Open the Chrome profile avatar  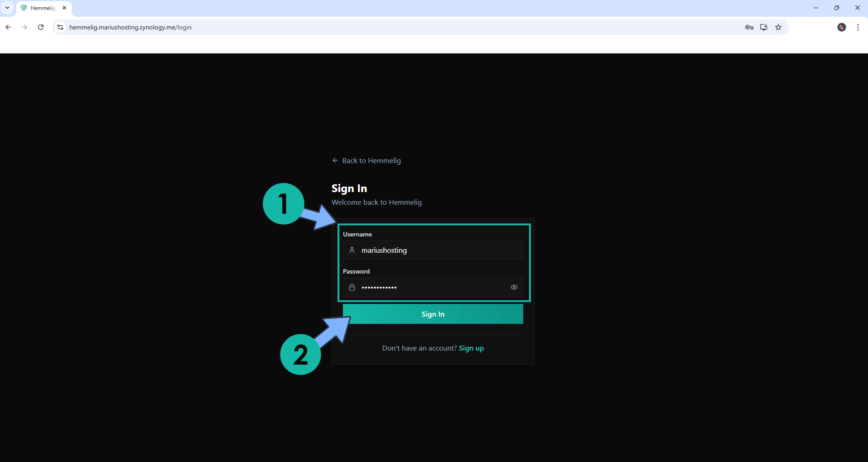coord(841,27)
